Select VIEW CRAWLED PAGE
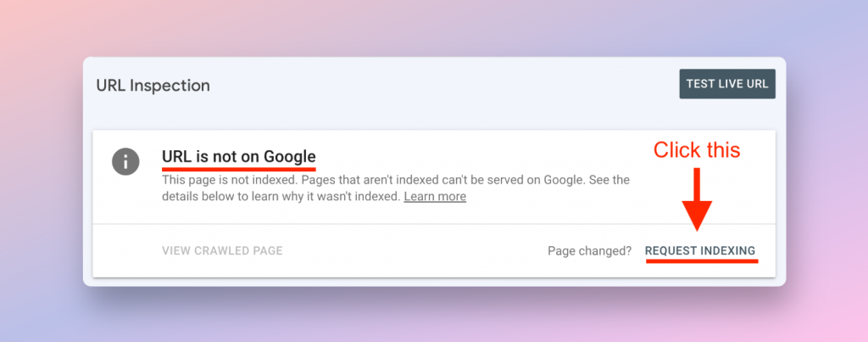Screen dimensions: 868x342 pos(223,250)
